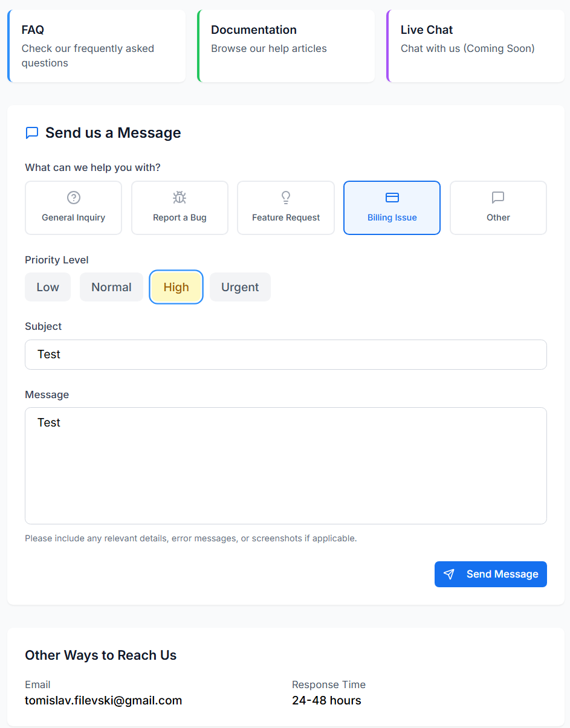The image size is (570, 728).
Task: Click the tomislav.filevski@gmail.com email address
Action: [103, 701]
